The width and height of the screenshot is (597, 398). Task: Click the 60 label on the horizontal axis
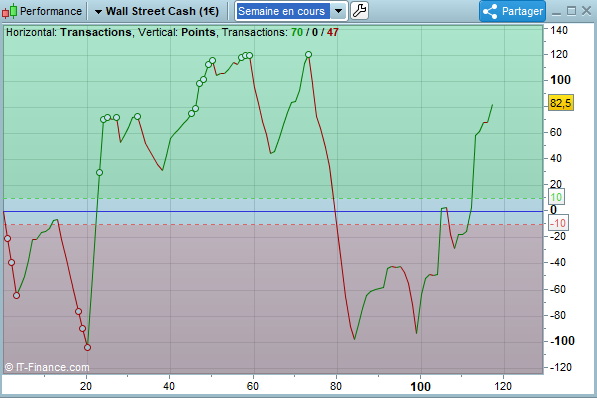point(253,387)
